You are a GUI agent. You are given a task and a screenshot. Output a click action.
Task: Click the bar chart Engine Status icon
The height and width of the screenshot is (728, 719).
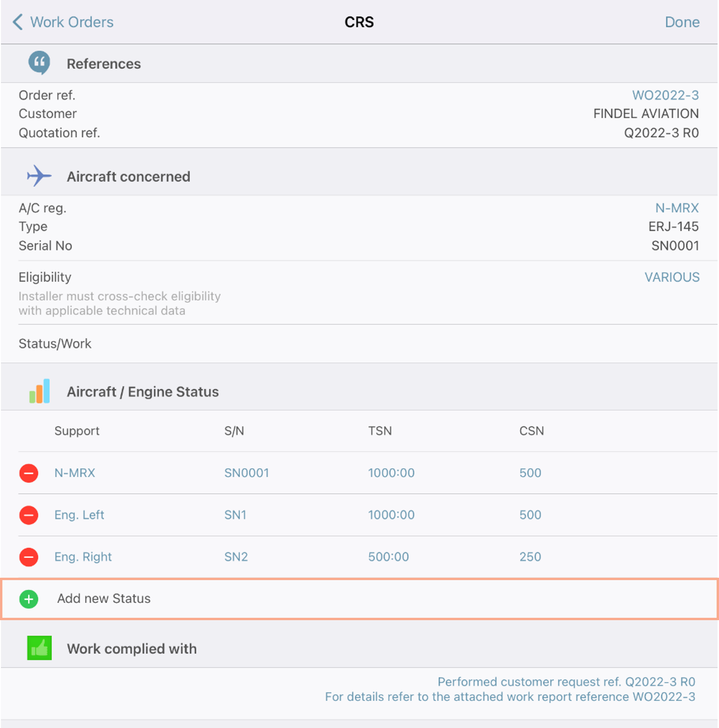click(39, 391)
